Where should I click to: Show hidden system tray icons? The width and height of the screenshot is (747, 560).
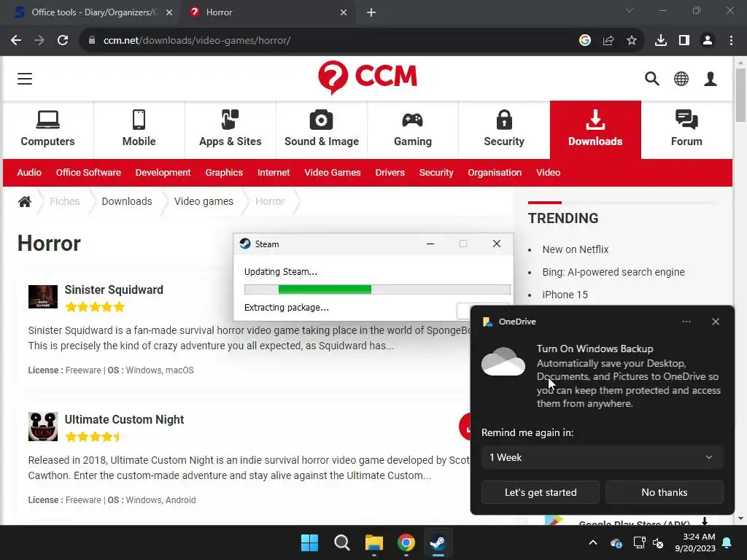tap(593, 542)
